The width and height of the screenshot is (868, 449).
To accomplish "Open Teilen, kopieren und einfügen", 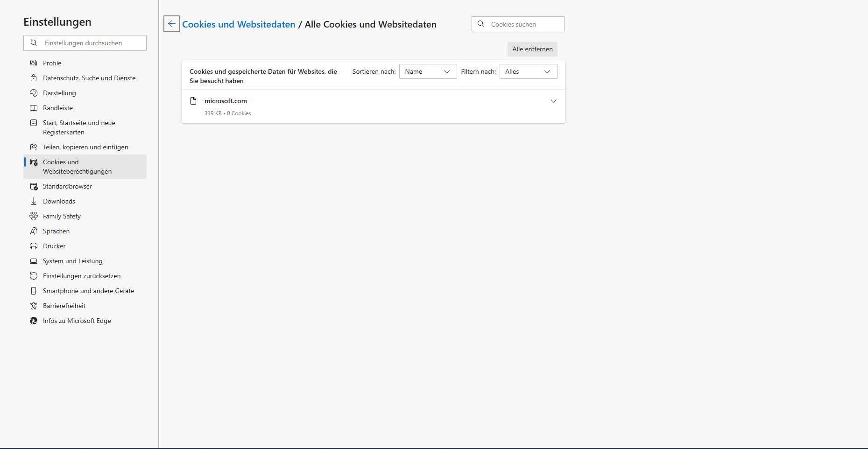I will tap(85, 147).
